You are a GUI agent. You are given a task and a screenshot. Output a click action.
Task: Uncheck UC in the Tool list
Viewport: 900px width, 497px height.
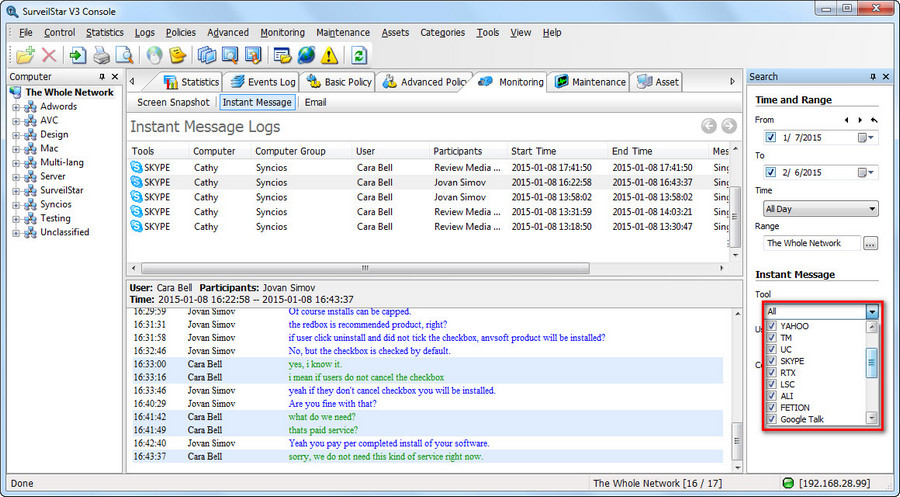[x=771, y=349]
